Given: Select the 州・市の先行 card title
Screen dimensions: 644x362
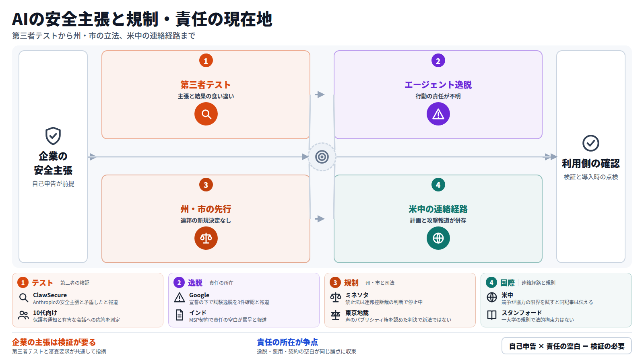Looking at the screenshot, I should tap(206, 209).
